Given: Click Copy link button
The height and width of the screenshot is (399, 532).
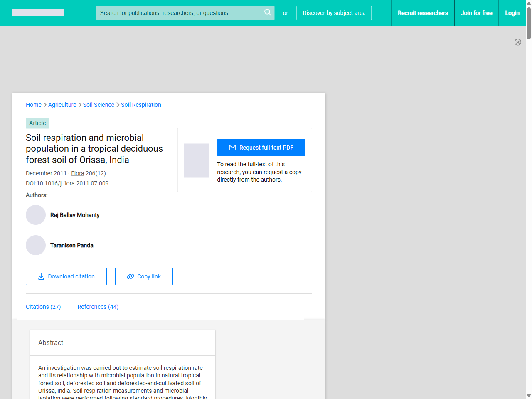Looking at the screenshot, I should click(x=144, y=276).
